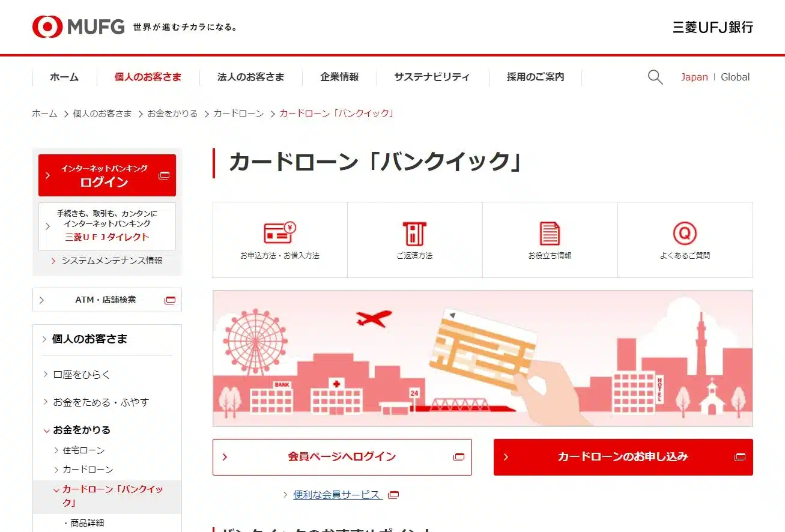Image resolution: width=785 pixels, height=532 pixels.
Task: Open 便利な会員サービス link
Action: pos(338,495)
